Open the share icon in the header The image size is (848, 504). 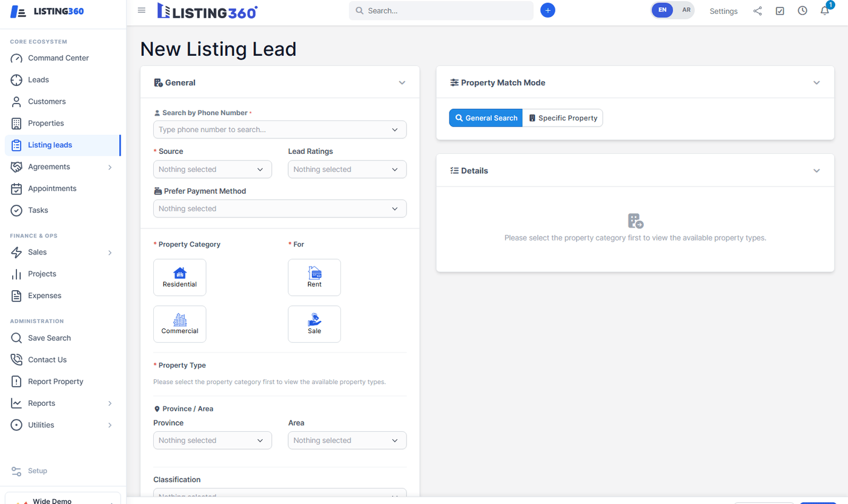pos(758,11)
